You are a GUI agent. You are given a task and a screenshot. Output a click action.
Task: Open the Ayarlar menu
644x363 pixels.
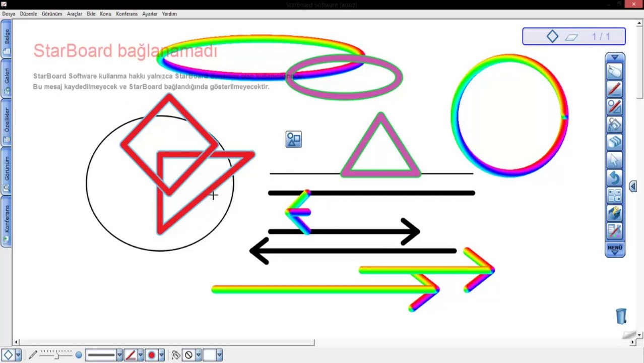[x=150, y=14]
